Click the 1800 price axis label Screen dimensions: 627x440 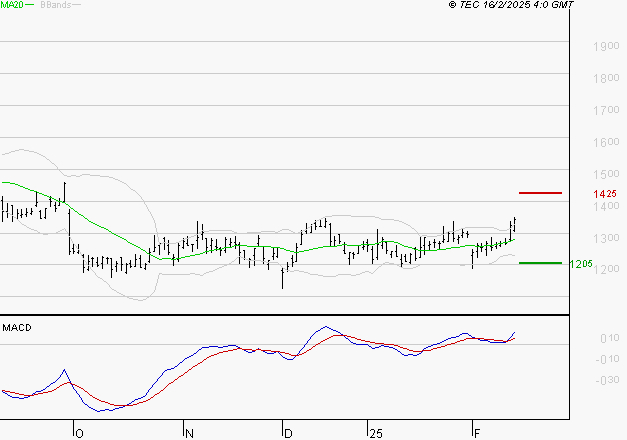pos(606,78)
